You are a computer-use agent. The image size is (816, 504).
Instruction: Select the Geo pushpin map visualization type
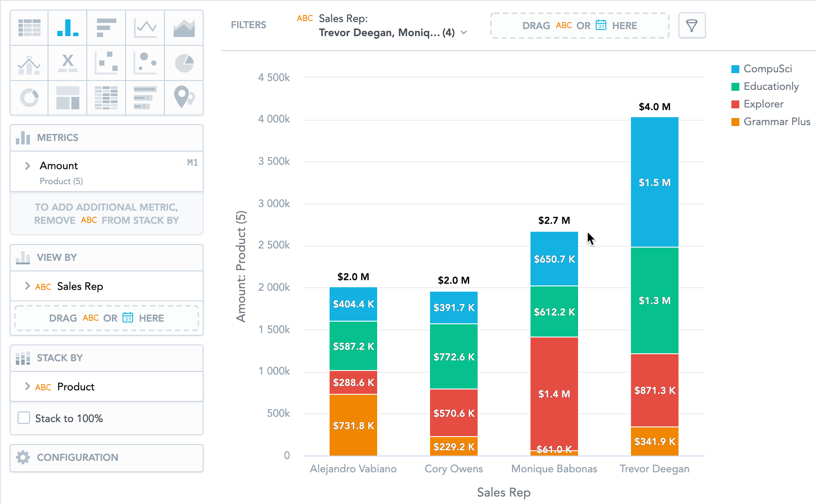click(x=184, y=97)
